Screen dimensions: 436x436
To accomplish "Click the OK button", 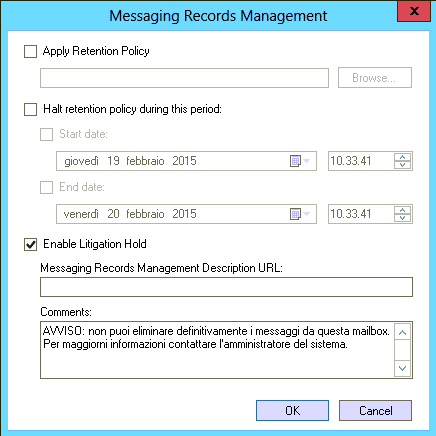I will [292, 410].
